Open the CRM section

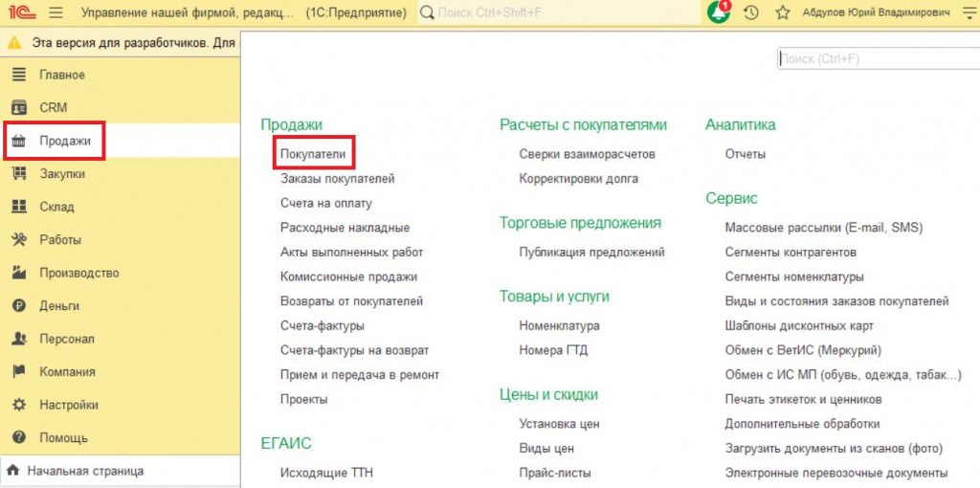[120, 107]
